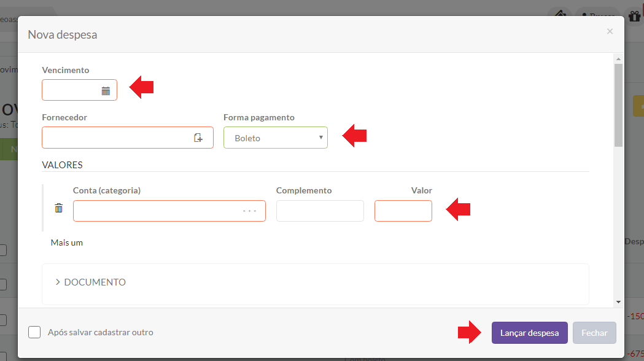Image resolution: width=644 pixels, height=361 pixels.
Task: Click the add new Fornecedor icon
Action: [x=198, y=138]
